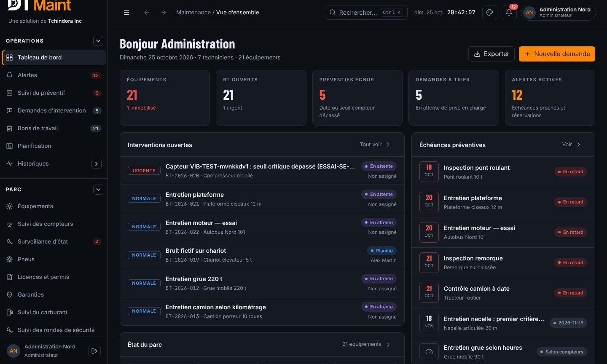This screenshot has width=607, height=364.
Task: Click the 2026-11-18 date badge
Action: click(568, 323)
